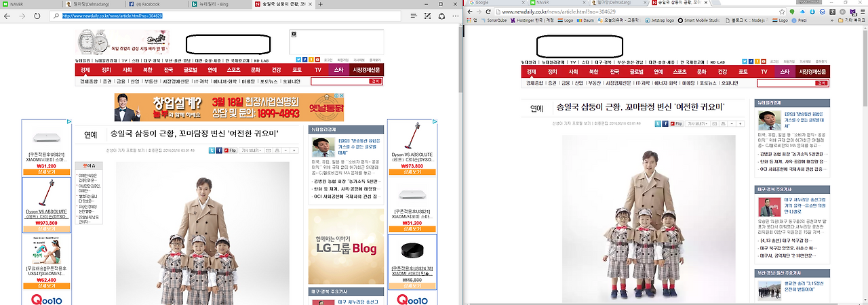The width and height of the screenshot is (868, 305).
Task: Click the 스타 menu in Edge page
Action: click(x=339, y=70)
